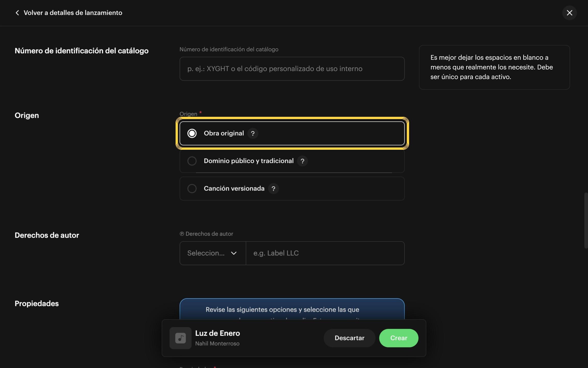Select the Obra original radio button

coord(192,133)
